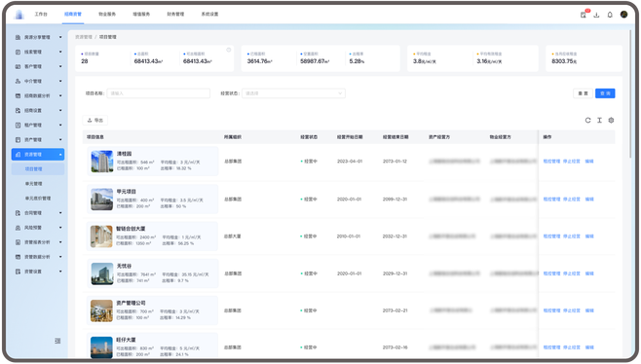Switch to the 物业服务 top tab

point(107,15)
